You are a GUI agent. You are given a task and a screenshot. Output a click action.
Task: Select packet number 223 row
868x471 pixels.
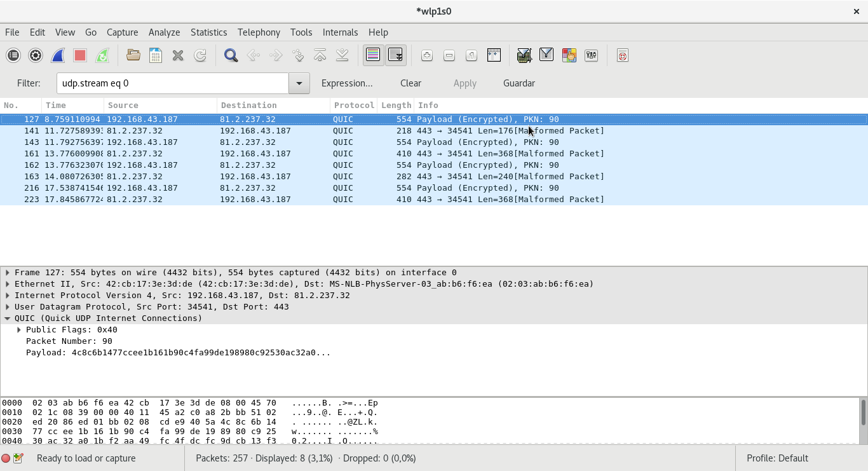pyautogui.click(x=434, y=200)
